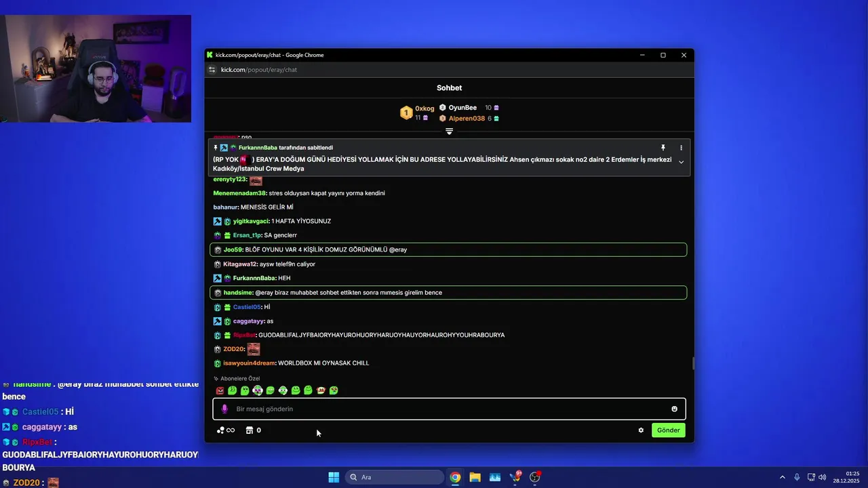Click the emote image in ZOD20's message
Screen dimensions: 868x488
click(x=254, y=349)
